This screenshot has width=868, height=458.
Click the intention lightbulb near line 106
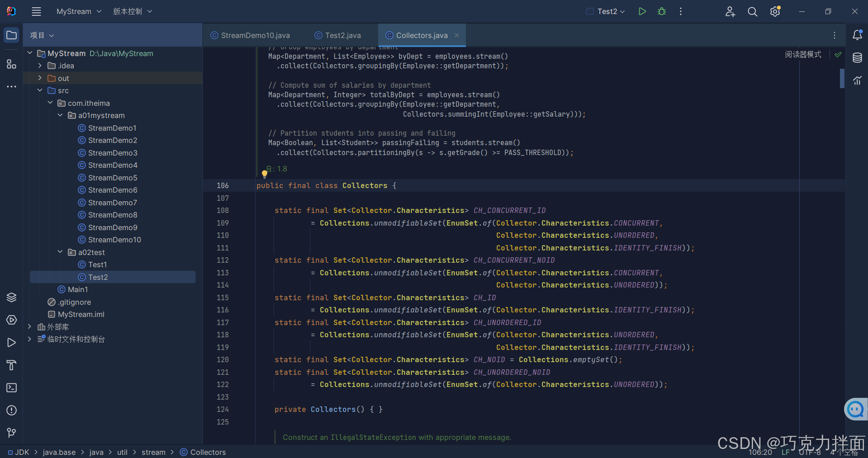click(265, 174)
